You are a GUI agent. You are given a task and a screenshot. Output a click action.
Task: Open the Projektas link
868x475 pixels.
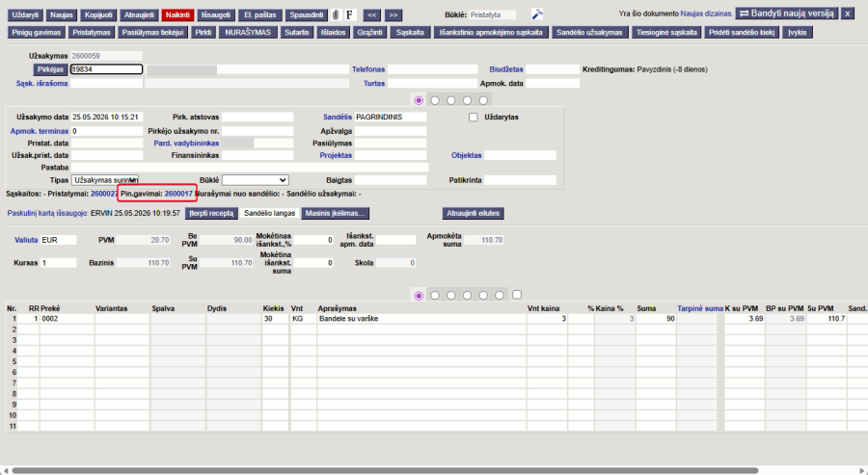(336, 155)
